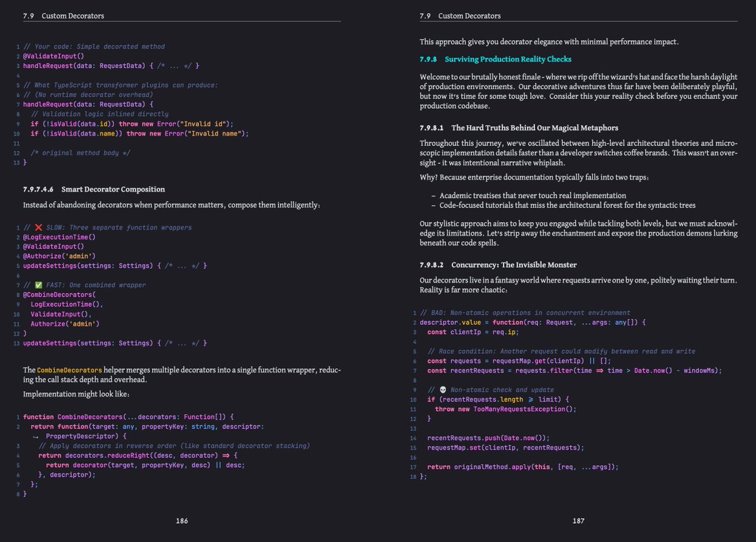Image resolution: width=756 pixels, height=542 pixels.
Task: Click the comment "// BAD: Non-atomic operations in concurrent environment"
Action: tap(525, 313)
